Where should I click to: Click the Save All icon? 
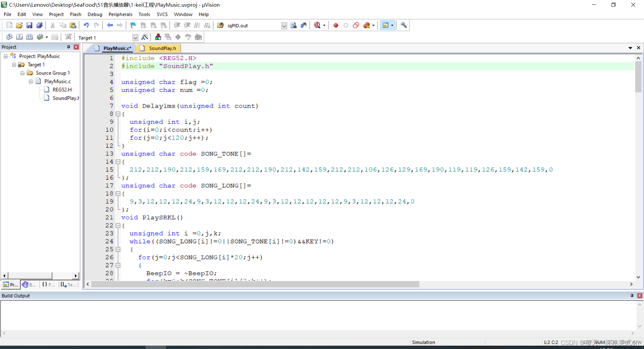(40, 25)
